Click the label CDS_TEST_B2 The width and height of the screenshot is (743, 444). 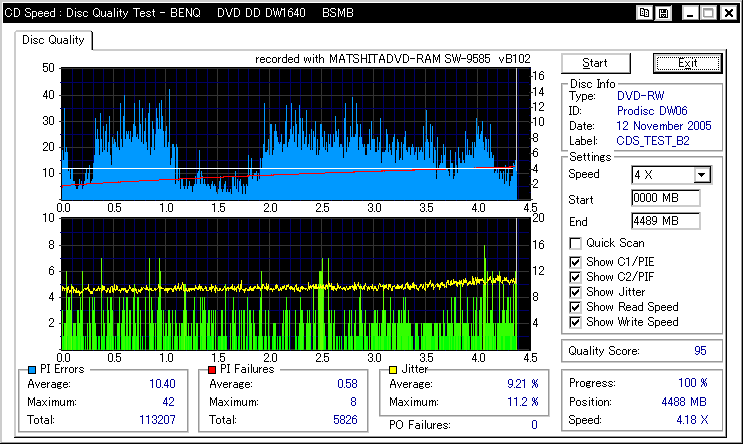coord(652,141)
